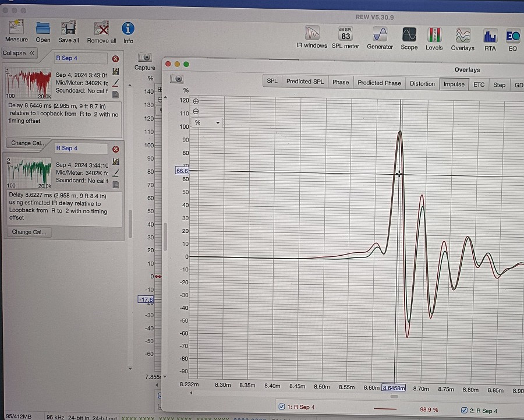This screenshot has height=420, width=524.
Task: Zoom in vertical axis with plus icon
Action: tap(196, 101)
